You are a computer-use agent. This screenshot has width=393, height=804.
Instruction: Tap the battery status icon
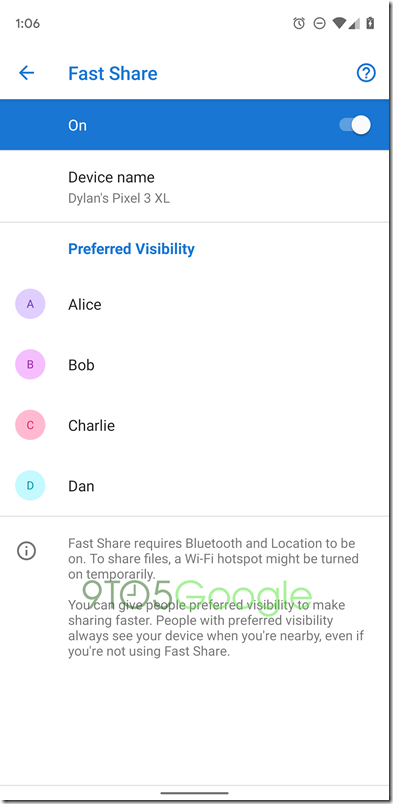point(370,23)
